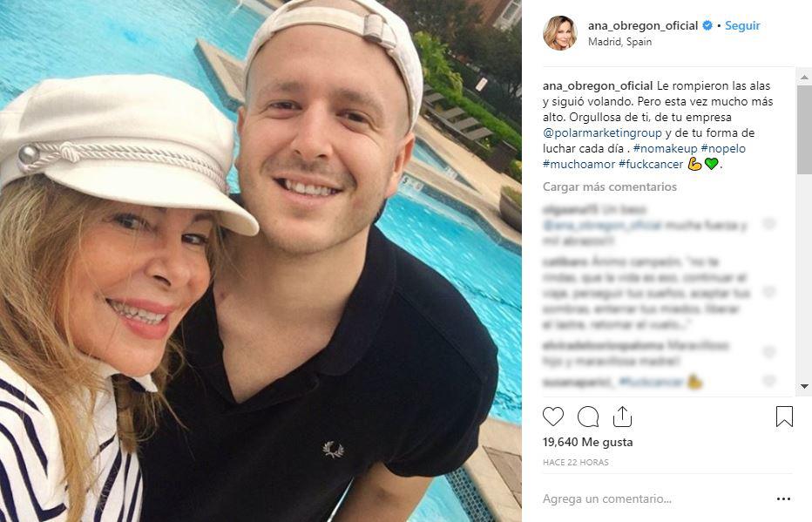Open the Madrid, Spain location link
812x522 pixels.
pyautogui.click(x=619, y=42)
